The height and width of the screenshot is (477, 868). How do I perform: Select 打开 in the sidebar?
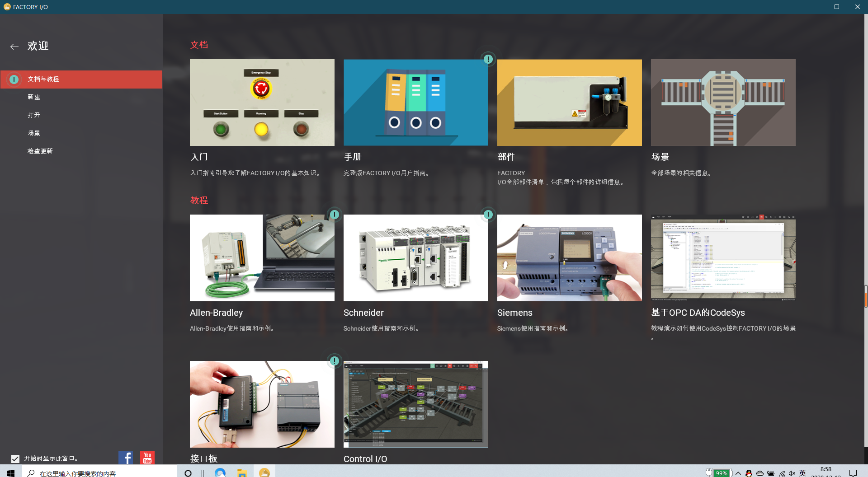pyautogui.click(x=34, y=115)
